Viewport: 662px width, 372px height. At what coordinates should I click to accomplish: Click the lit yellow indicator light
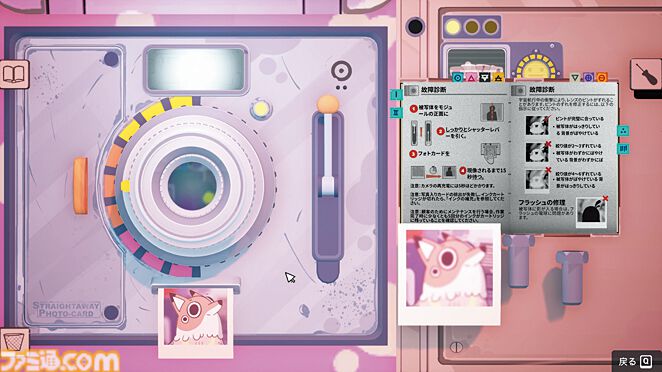click(x=453, y=27)
